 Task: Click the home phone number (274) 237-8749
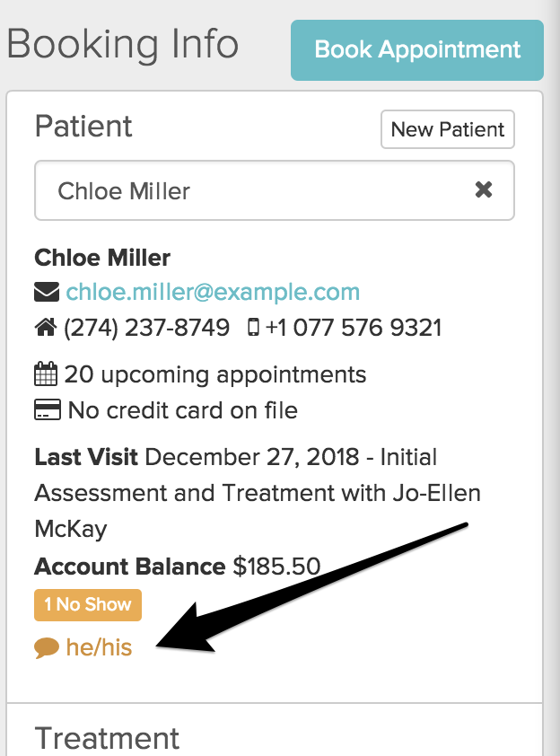click(146, 328)
